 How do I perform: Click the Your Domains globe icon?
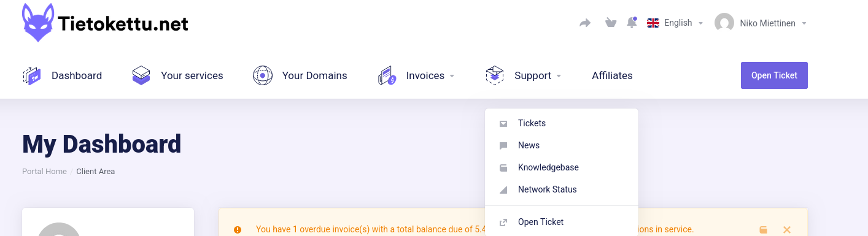[x=263, y=76]
